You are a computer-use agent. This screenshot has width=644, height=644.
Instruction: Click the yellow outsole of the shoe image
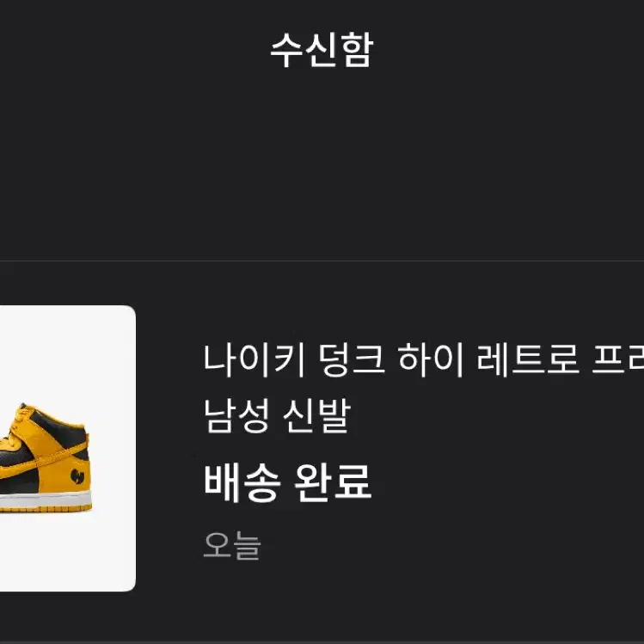(46, 509)
